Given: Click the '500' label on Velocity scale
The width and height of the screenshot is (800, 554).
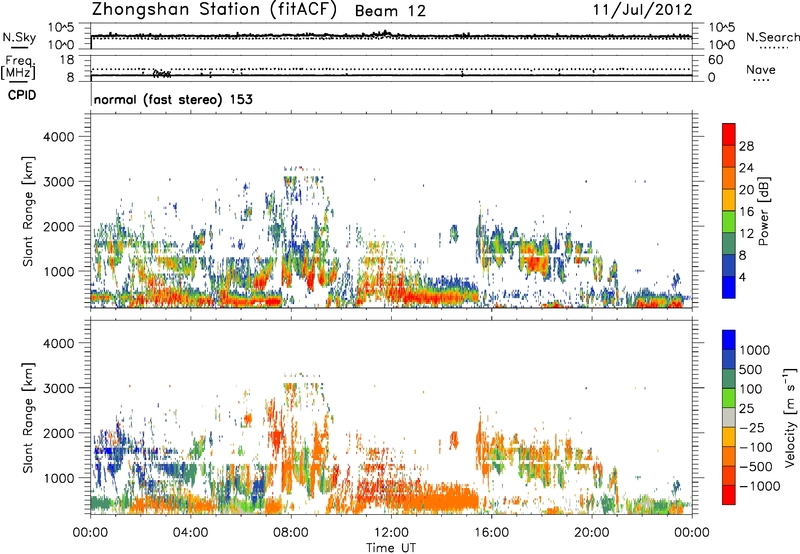Looking at the screenshot, I should point(751,369).
